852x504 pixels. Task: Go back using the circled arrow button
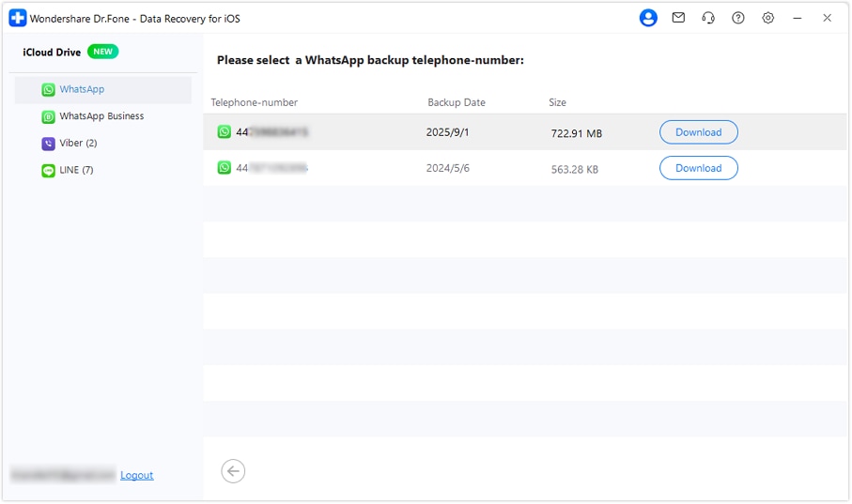click(233, 471)
